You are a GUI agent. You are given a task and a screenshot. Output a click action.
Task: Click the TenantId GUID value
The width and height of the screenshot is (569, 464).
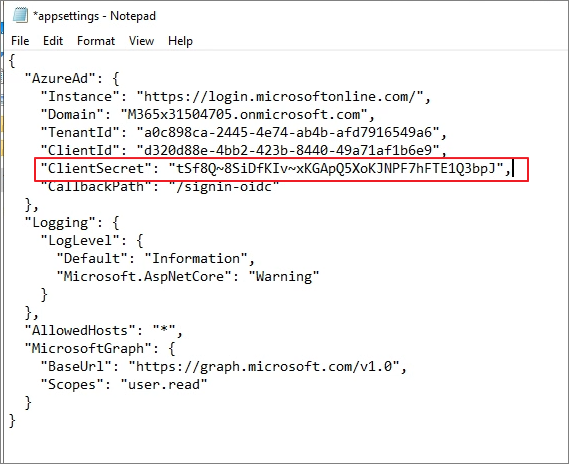pos(288,132)
